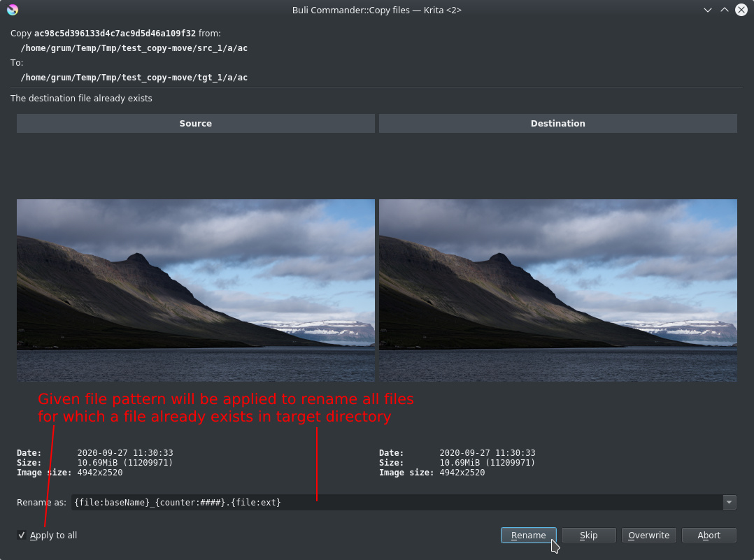Click the destination file's Date value

pos(487,453)
